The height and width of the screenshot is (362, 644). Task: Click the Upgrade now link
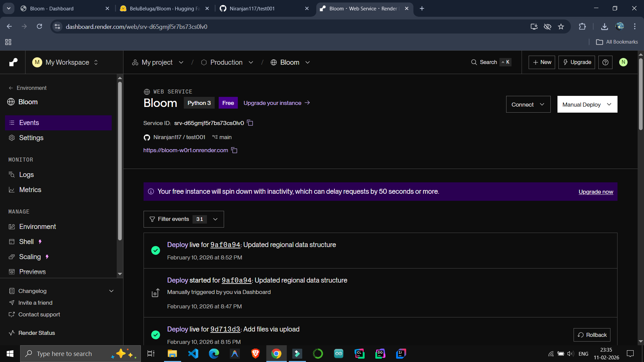tap(596, 192)
